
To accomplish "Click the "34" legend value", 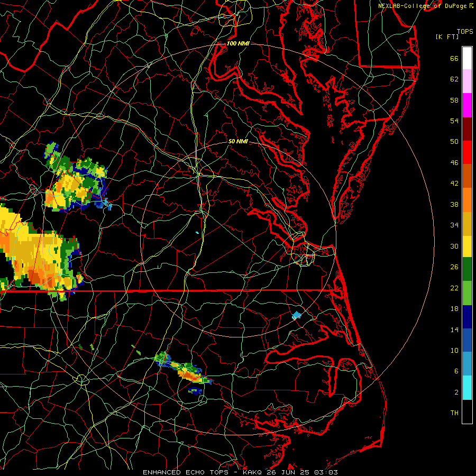I will [454, 225].
